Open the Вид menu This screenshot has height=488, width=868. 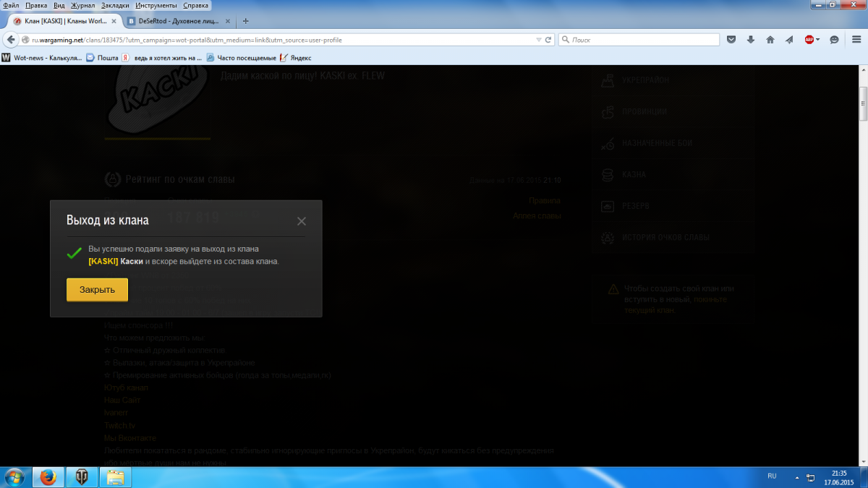pos(59,5)
